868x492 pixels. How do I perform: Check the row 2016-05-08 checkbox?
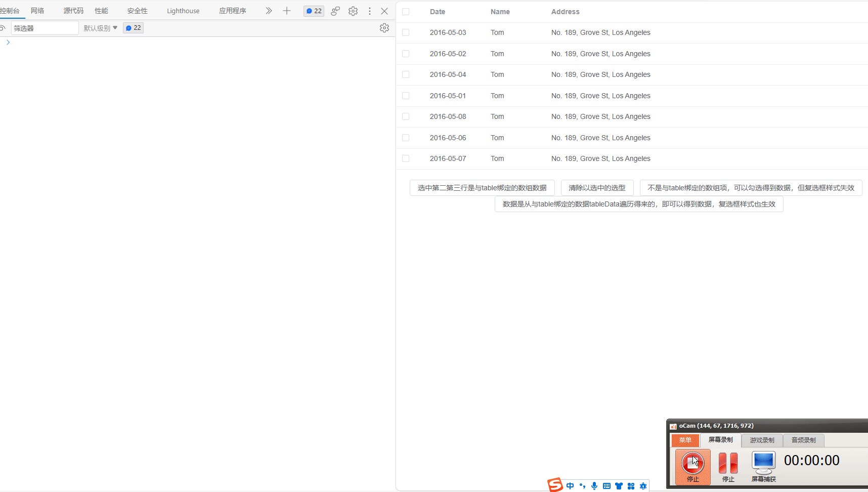tap(406, 116)
